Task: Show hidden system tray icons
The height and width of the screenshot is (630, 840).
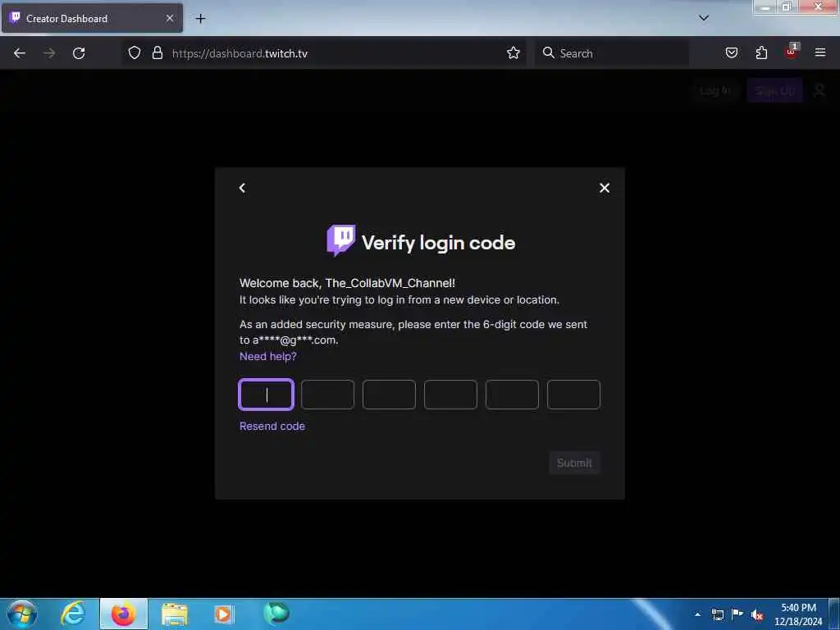Action: [697, 614]
